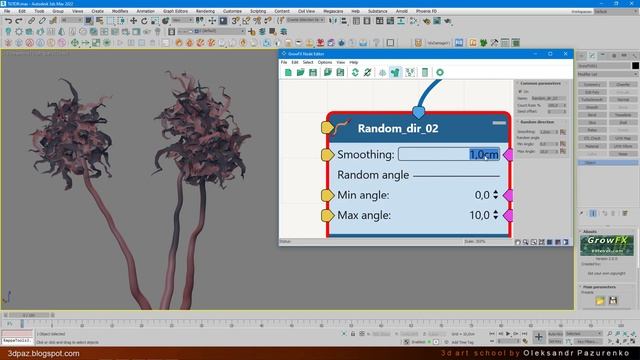
Task: Click the pan hand icon at Node Editor bottom
Action: coord(518,242)
